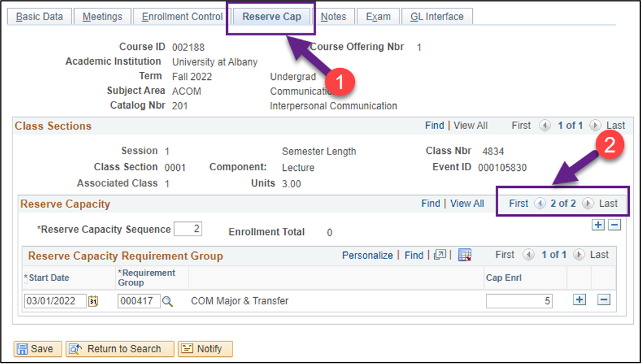641x364 pixels.
Task: Click the Cap Enrl input field
Action: tap(519, 301)
